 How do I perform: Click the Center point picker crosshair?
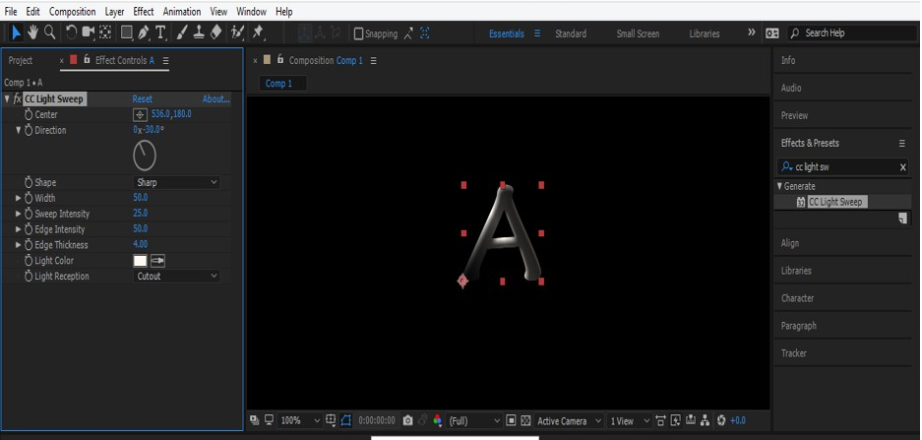[140, 115]
